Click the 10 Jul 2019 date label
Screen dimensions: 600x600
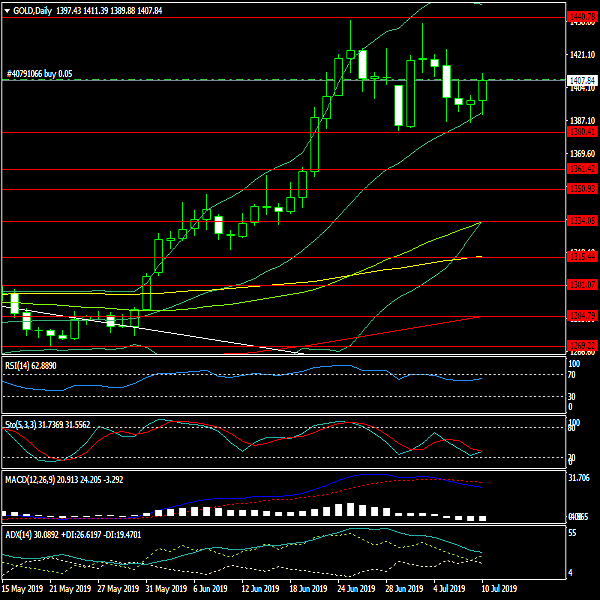pos(500,590)
